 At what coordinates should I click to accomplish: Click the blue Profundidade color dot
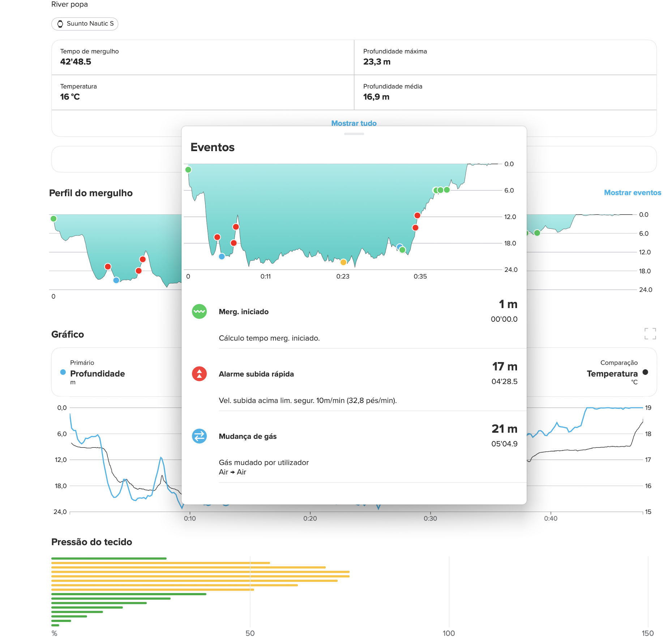(x=63, y=372)
